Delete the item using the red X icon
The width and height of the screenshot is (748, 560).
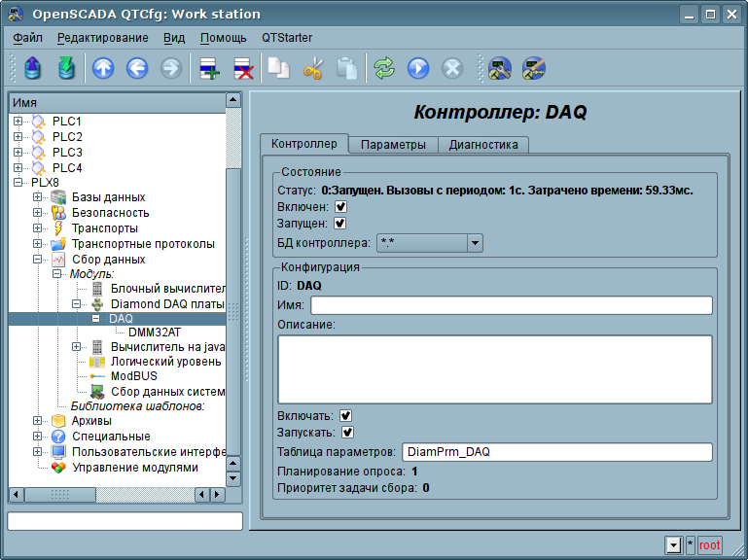[x=243, y=68]
